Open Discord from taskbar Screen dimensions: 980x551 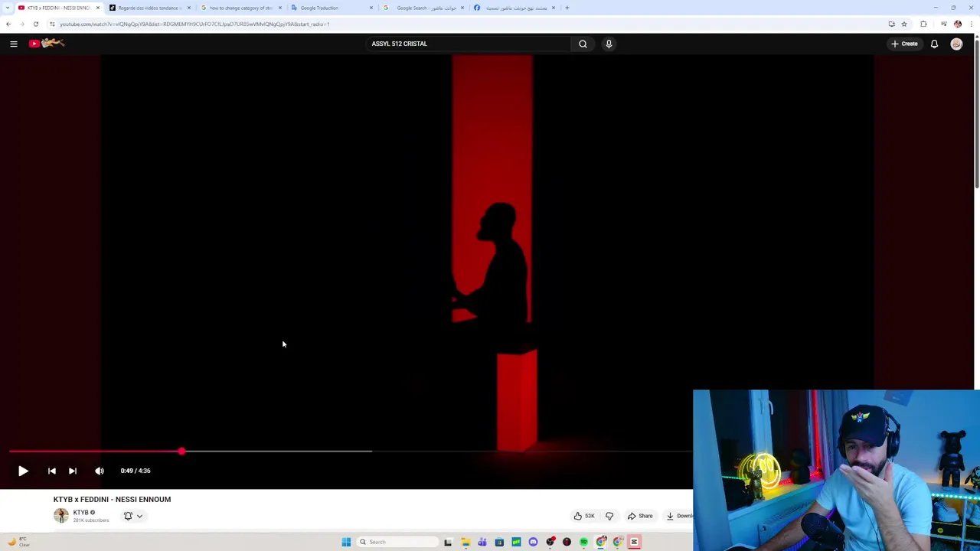click(533, 542)
